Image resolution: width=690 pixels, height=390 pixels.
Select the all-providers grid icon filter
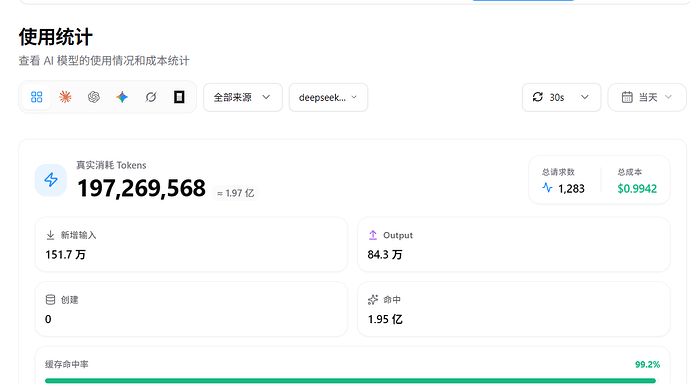[37, 97]
